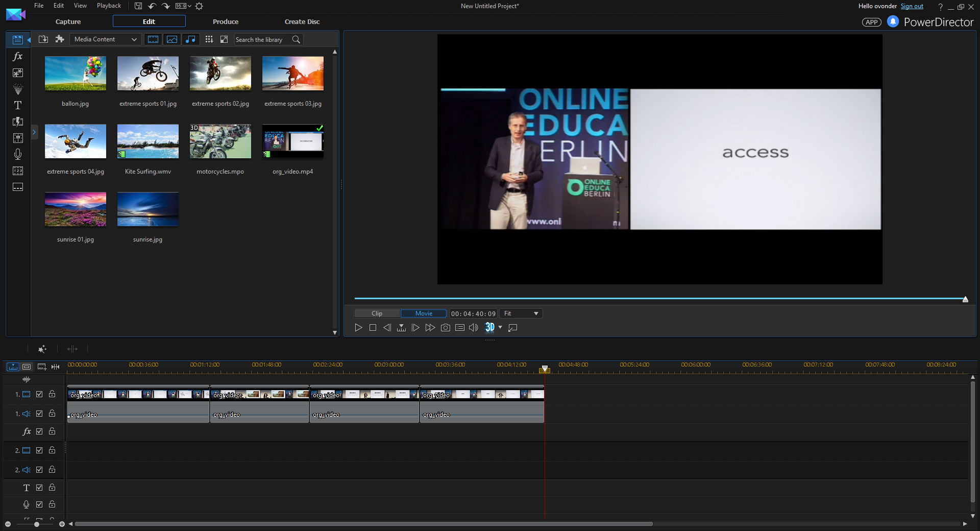Toggle 3D preview mode
Image resolution: width=980 pixels, height=531 pixels.
[489, 327]
